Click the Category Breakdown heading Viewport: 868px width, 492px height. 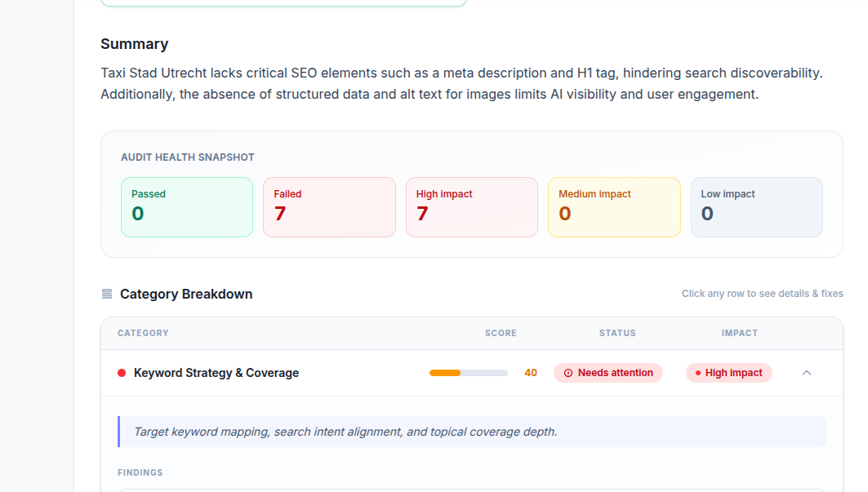click(x=186, y=294)
